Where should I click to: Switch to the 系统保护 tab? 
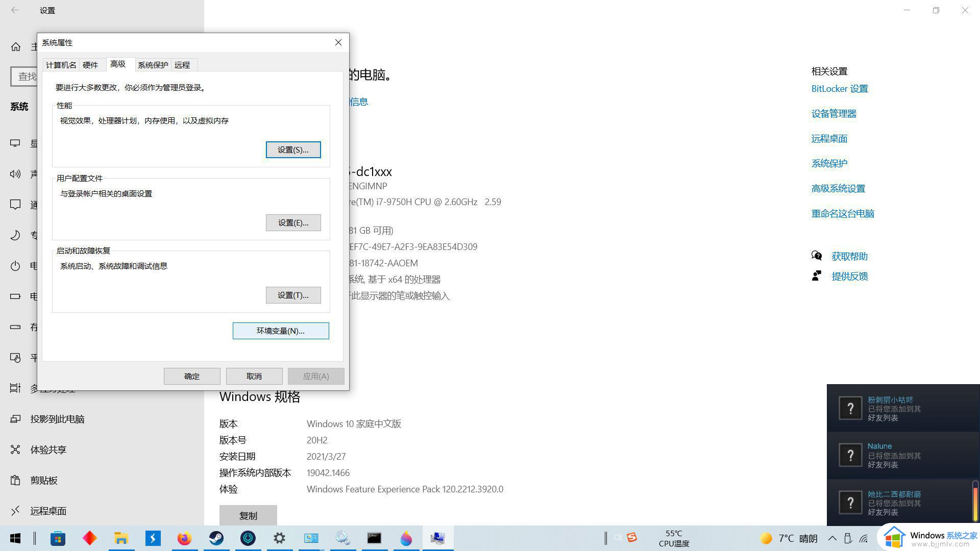click(153, 65)
